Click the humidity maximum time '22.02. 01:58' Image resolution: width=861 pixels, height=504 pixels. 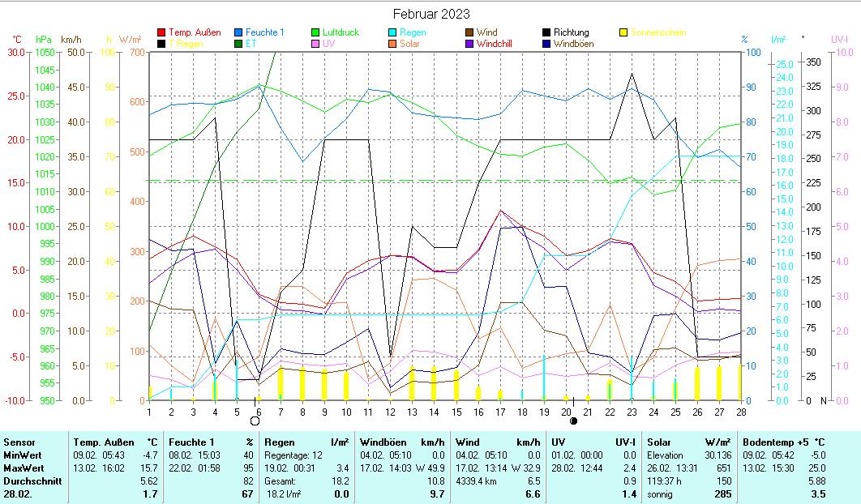[195, 468]
